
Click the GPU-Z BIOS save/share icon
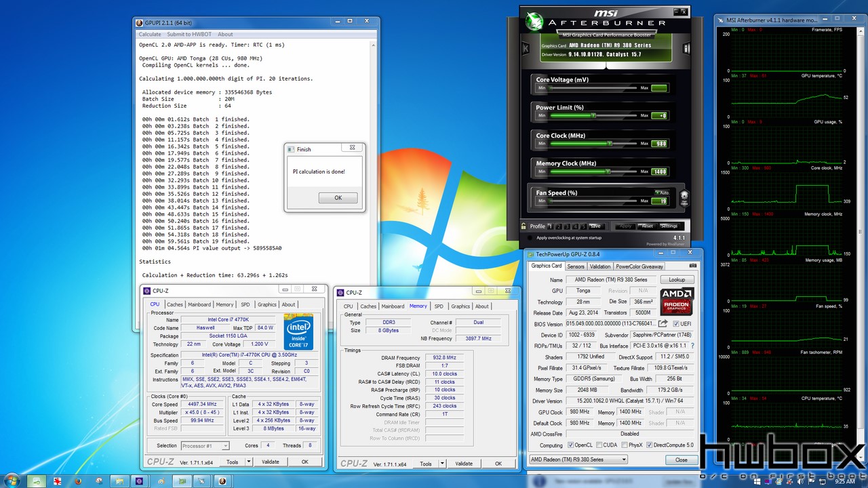(663, 324)
